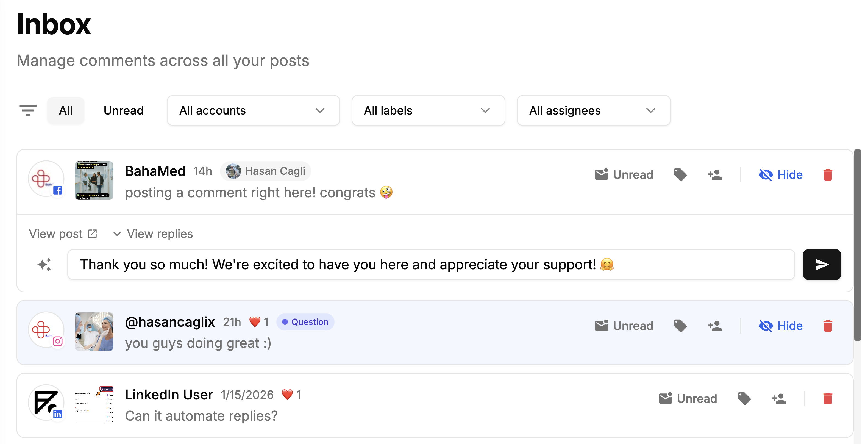
Task: Expand View replies under BahaMed comment
Action: coord(153,234)
